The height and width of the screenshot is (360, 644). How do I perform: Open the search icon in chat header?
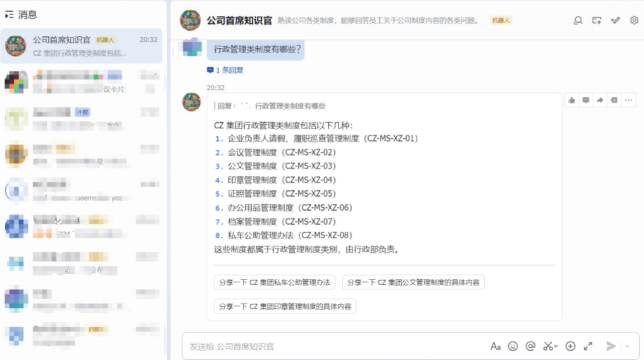tap(578, 20)
